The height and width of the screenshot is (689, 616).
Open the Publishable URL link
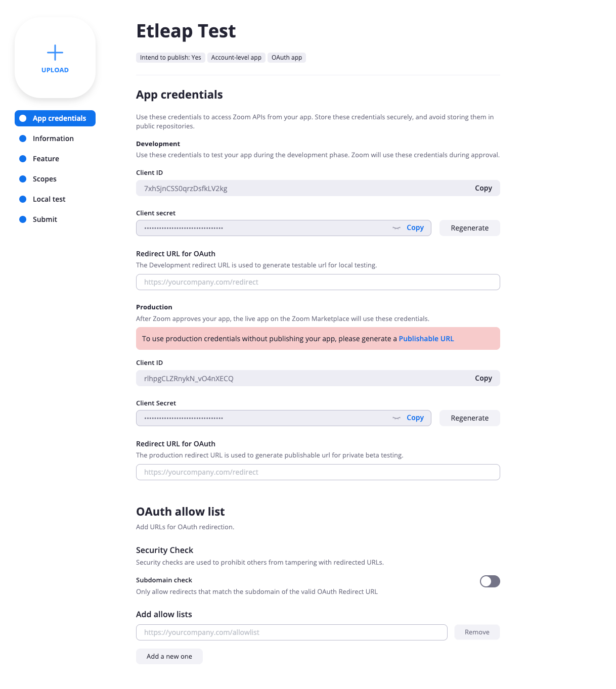coord(426,339)
